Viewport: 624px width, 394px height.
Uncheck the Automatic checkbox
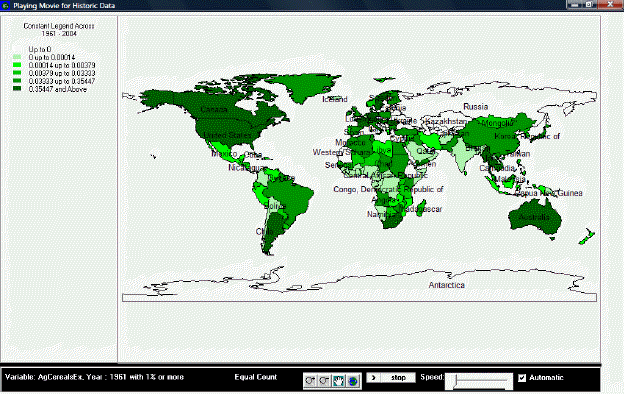[x=522, y=378]
